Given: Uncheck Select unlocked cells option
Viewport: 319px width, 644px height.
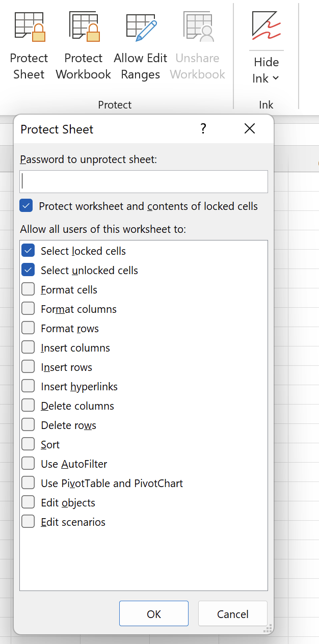Looking at the screenshot, I should tap(28, 270).
